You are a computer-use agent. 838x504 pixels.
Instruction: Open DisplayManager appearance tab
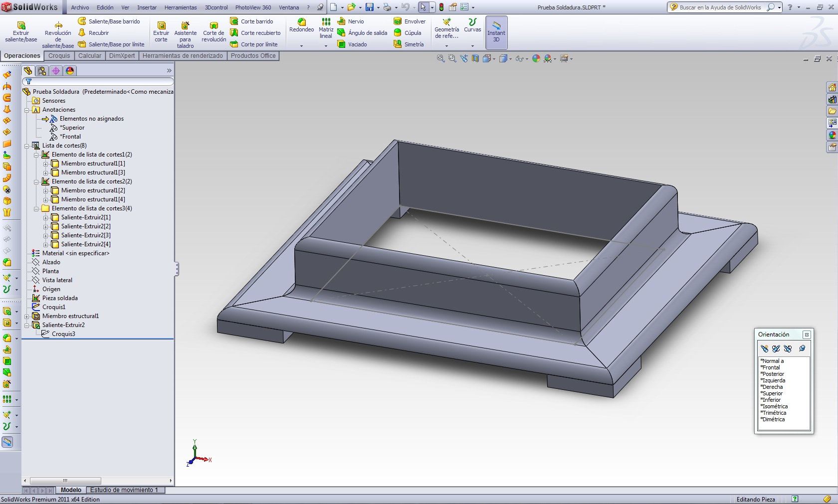click(70, 71)
